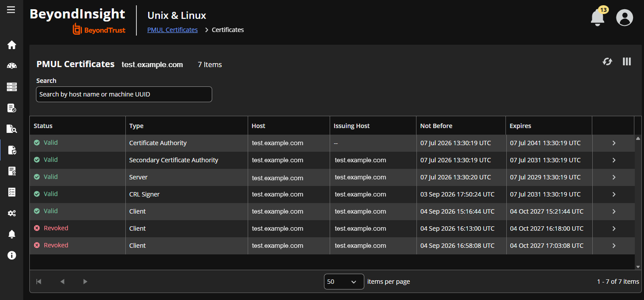Open the 50 items per page dropdown
The height and width of the screenshot is (300, 644).
(344, 282)
